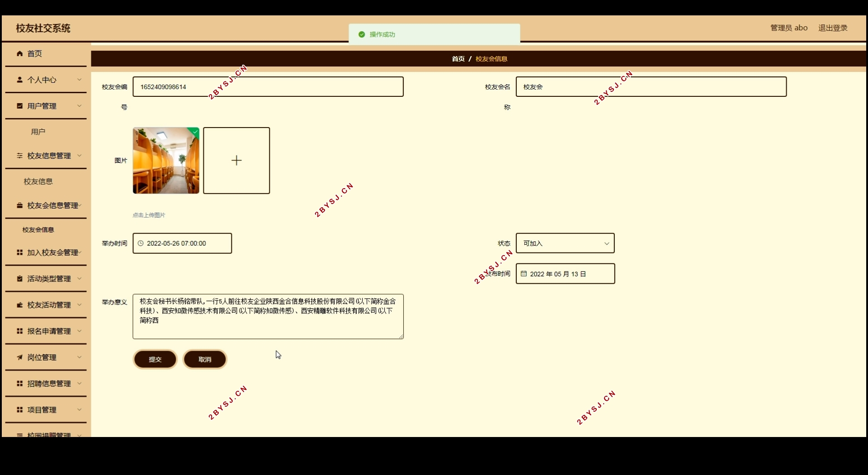The image size is (868, 475).
Task: Click the 用户管理 sidebar icon
Action: 20,106
